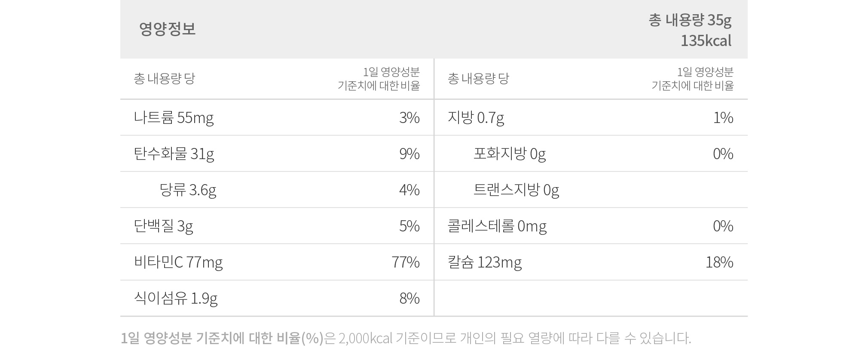Screen dimensions: 868x348
Task: Select the 포화지방 0g sub-row
Action: 591,154
